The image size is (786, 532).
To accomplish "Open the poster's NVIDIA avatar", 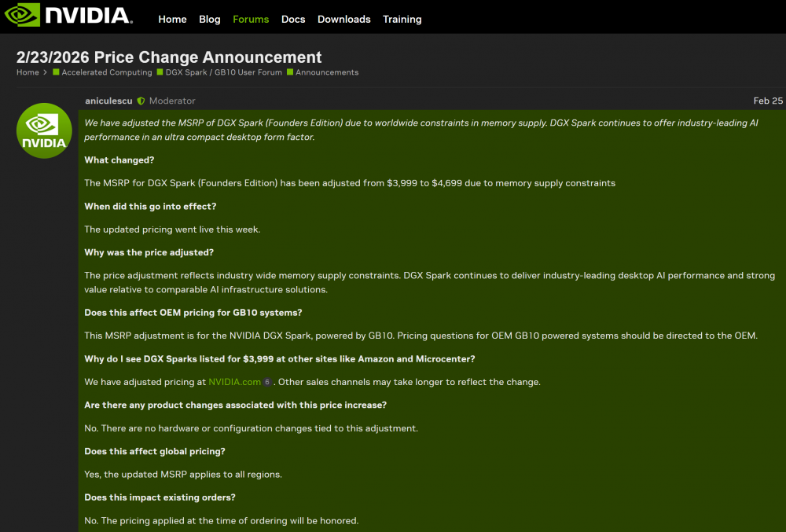I will coord(45,130).
